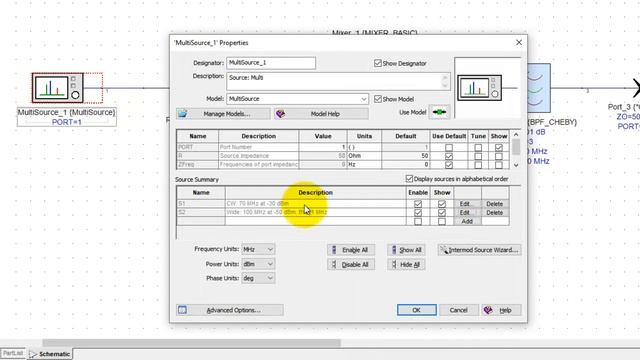Screen dimensions: 640x360
Task: Switch to the Schematic tab
Action: pos(50,354)
